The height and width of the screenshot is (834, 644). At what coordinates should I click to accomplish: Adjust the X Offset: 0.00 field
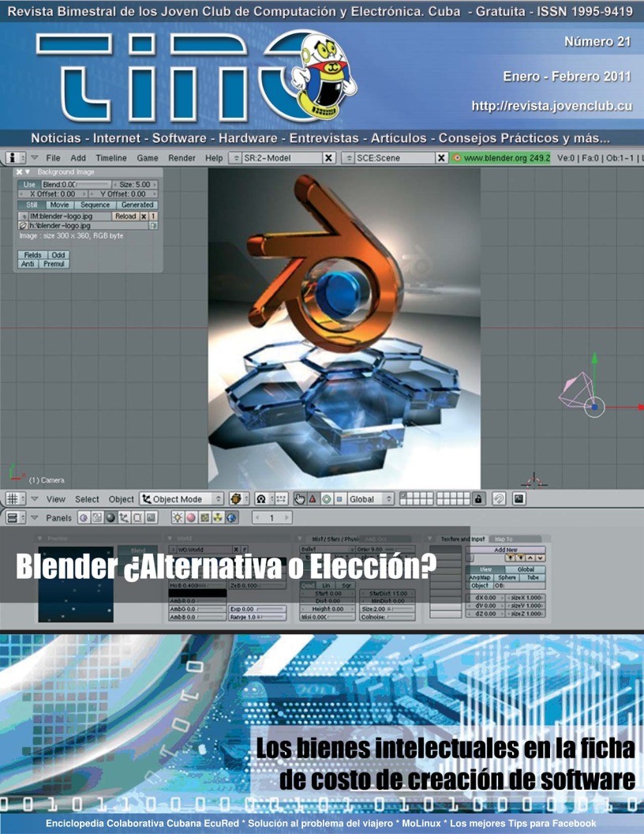pyautogui.click(x=53, y=194)
